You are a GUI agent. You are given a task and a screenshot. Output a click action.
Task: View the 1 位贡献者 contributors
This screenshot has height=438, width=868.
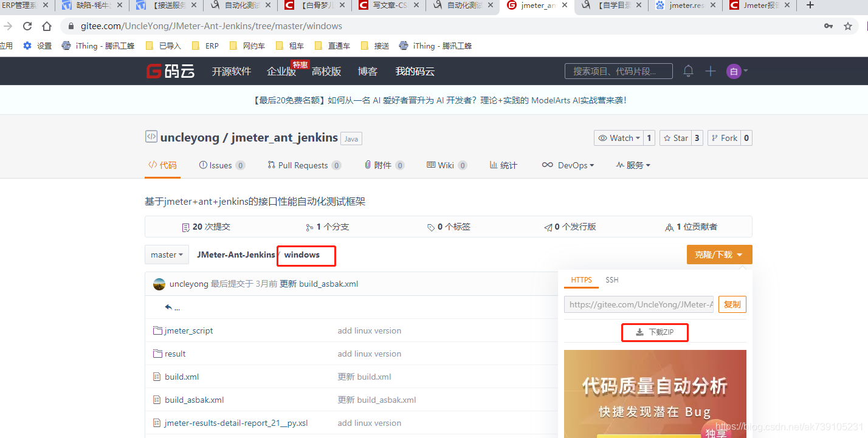[x=692, y=227]
